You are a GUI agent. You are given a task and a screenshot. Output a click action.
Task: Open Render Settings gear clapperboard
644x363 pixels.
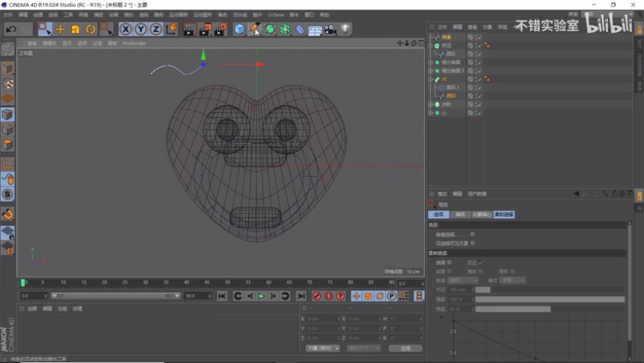point(220,30)
